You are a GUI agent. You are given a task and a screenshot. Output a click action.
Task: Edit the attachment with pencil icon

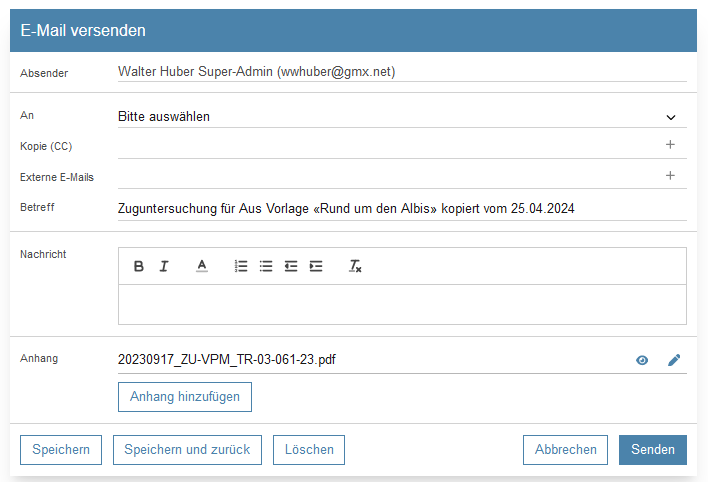[x=674, y=360]
